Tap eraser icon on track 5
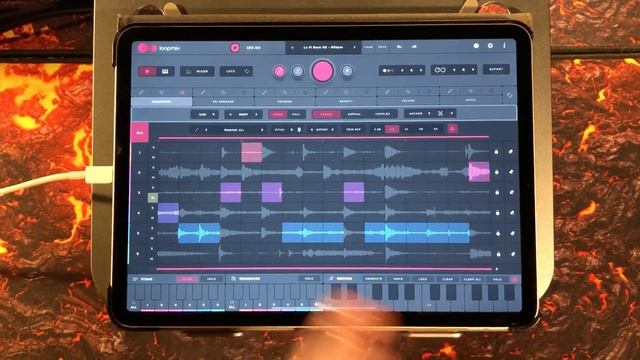The width and height of the screenshot is (640, 360). 512,233
